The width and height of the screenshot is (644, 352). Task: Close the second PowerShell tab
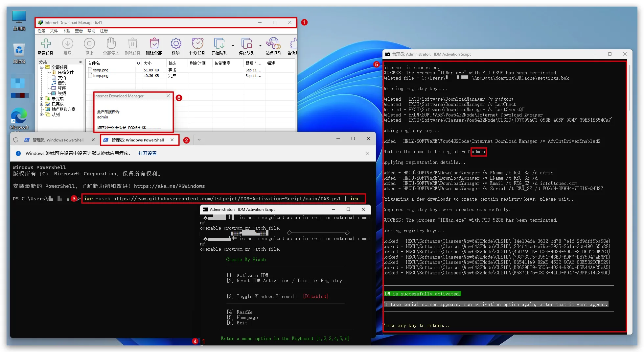pyautogui.click(x=172, y=140)
